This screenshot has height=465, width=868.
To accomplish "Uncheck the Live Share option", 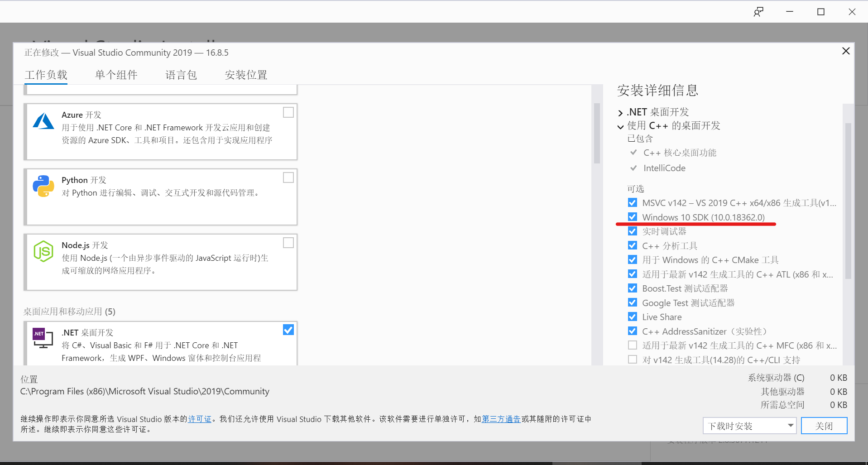I will [x=633, y=316].
